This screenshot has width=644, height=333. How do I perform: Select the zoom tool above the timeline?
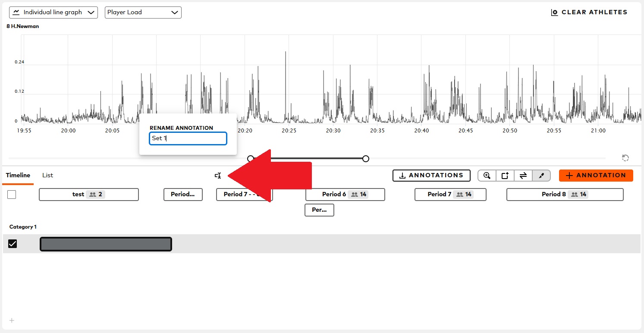coord(487,176)
